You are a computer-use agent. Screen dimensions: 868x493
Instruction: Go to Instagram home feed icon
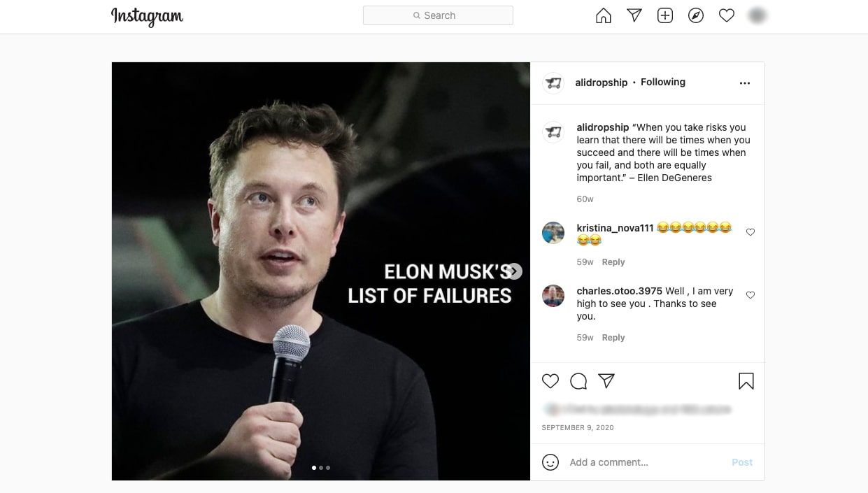click(x=603, y=15)
